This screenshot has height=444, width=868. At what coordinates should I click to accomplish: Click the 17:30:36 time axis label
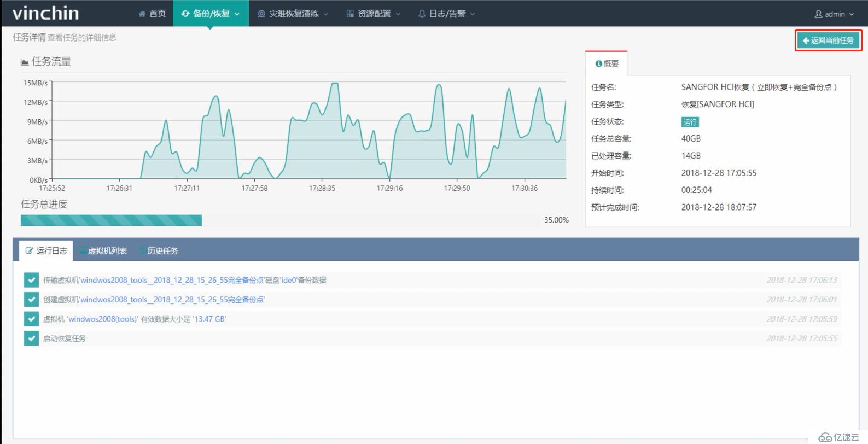(525, 188)
